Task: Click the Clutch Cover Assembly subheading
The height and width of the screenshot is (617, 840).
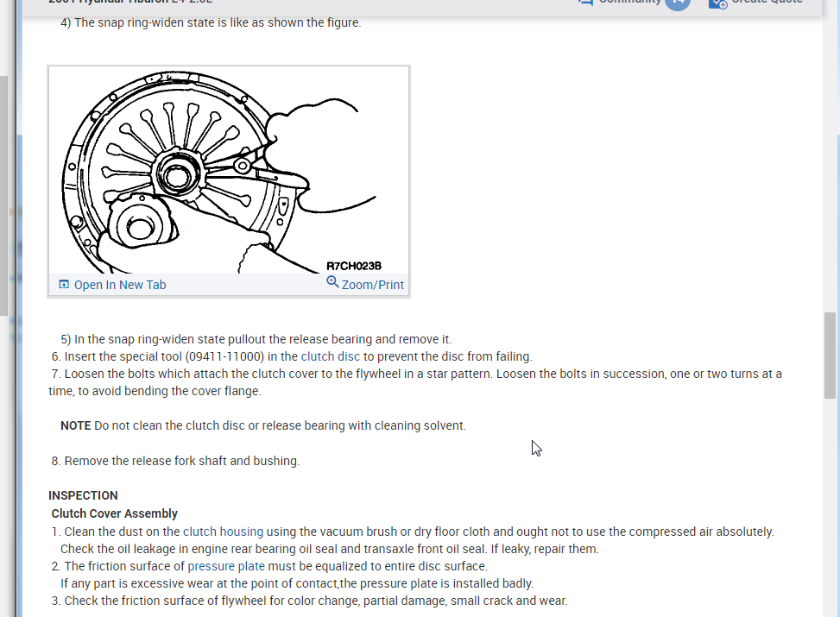Action: click(x=114, y=513)
